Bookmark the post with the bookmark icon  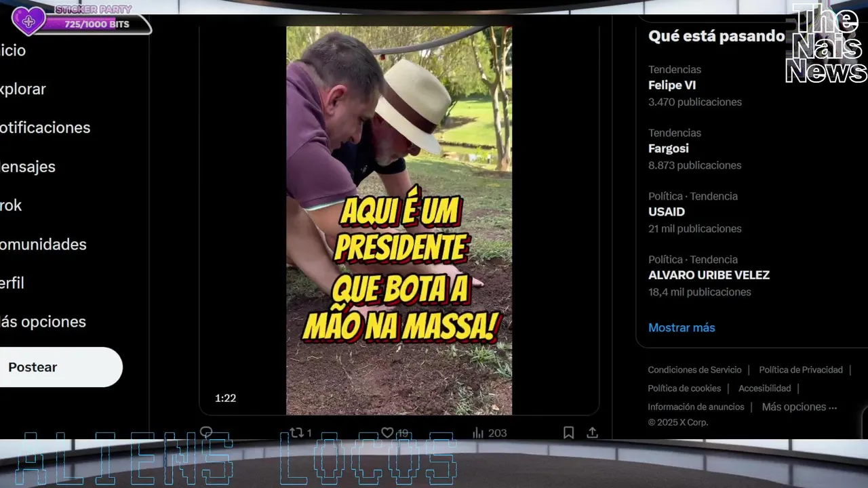point(569,432)
